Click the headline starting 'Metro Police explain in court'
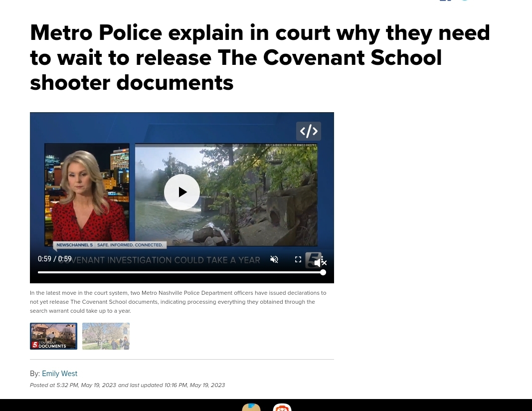This screenshot has width=532, height=411. (260, 58)
